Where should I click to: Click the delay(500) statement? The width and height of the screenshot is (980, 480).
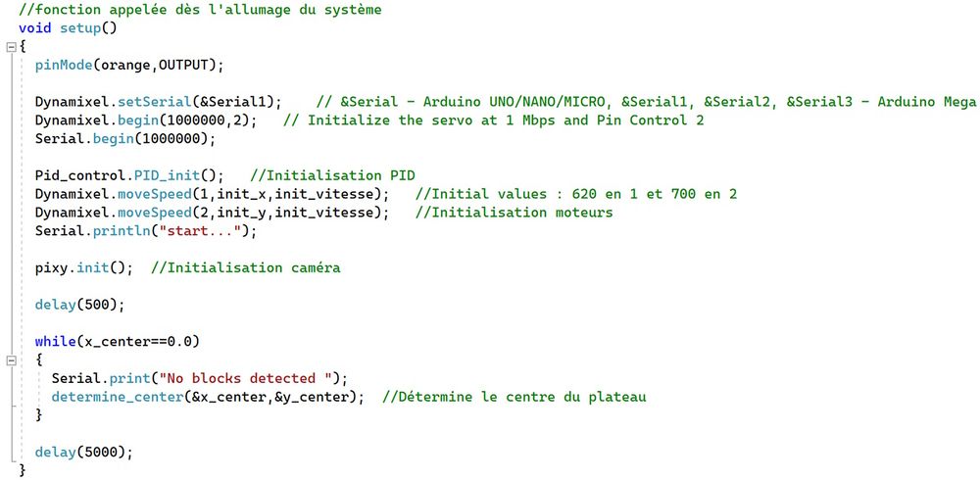click(x=79, y=305)
